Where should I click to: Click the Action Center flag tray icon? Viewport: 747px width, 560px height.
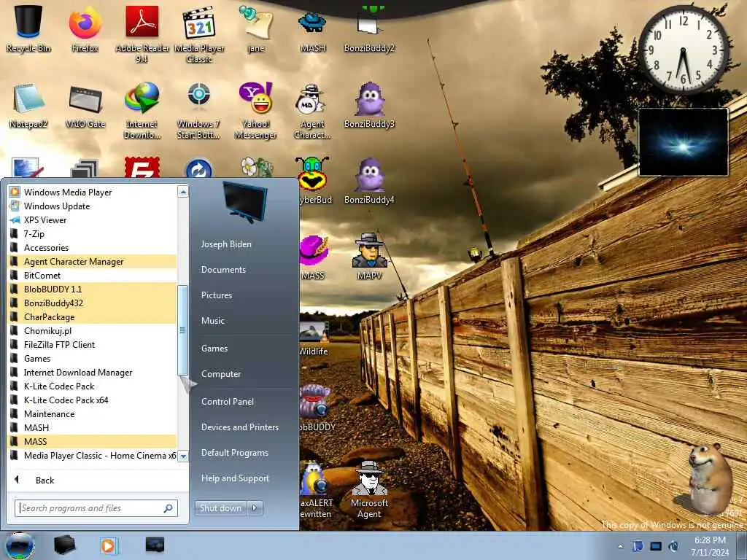[x=638, y=546]
